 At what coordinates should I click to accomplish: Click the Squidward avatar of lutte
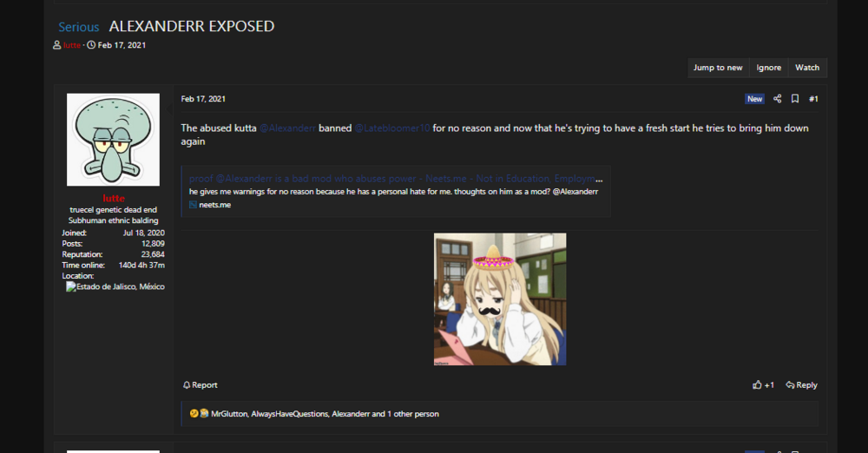pos(113,140)
